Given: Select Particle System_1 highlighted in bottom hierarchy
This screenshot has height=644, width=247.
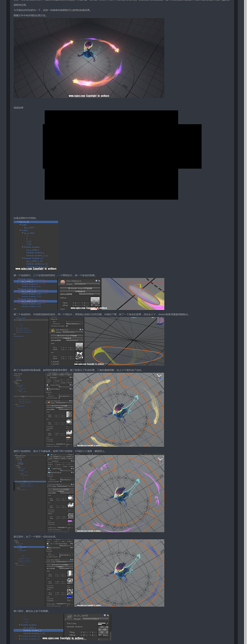Looking at the screenshot, I should (x=32, y=630).
